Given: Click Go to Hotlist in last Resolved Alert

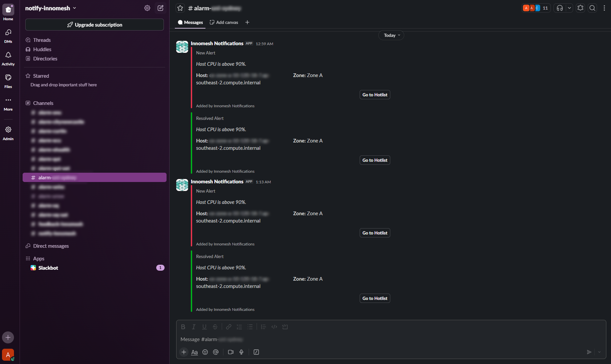Looking at the screenshot, I should coord(375,298).
